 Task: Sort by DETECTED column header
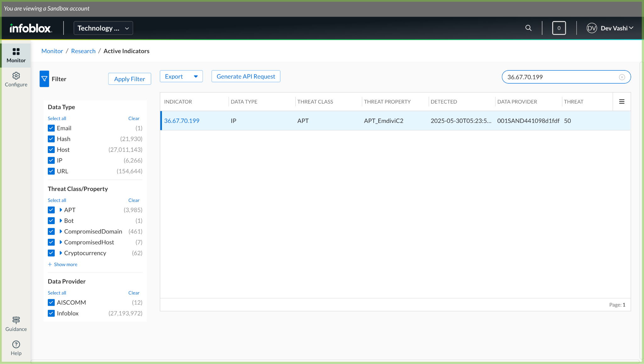pos(444,102)
